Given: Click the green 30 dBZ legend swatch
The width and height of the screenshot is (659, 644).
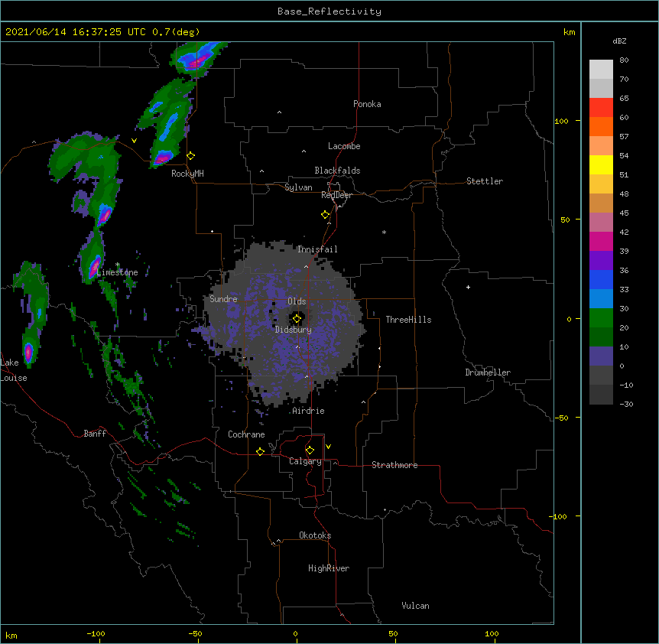Looking at the screenshot, I should 601,318.
